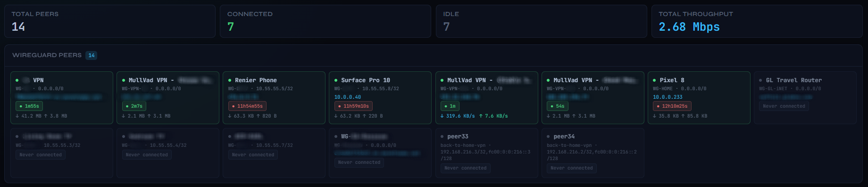
Task: Click the endpoint IP 10.0.0.40
Action: [x=348, y=97]
